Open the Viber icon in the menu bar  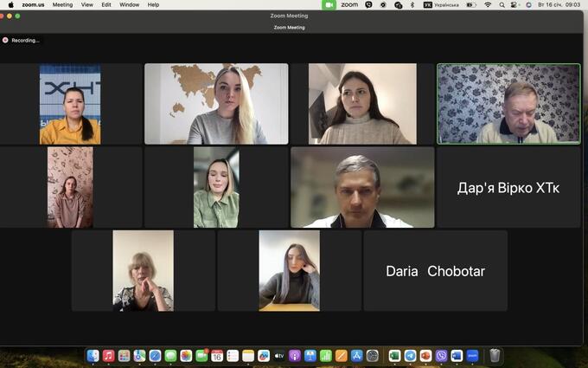[x=368, y=4]
